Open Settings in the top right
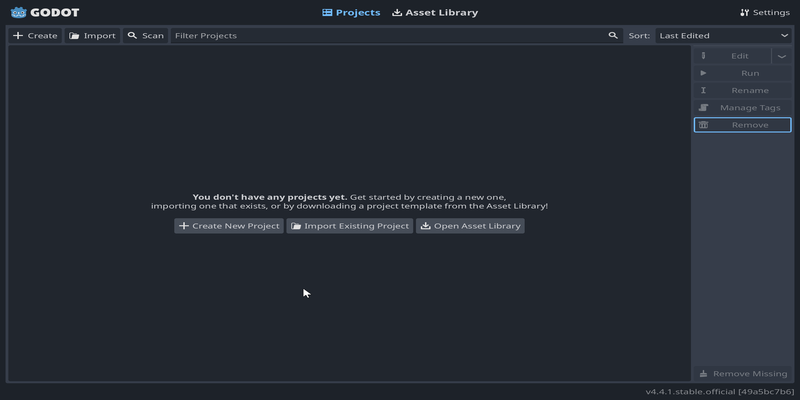The height and width of the screenshot is (400, 800). (x=765, y=13)
